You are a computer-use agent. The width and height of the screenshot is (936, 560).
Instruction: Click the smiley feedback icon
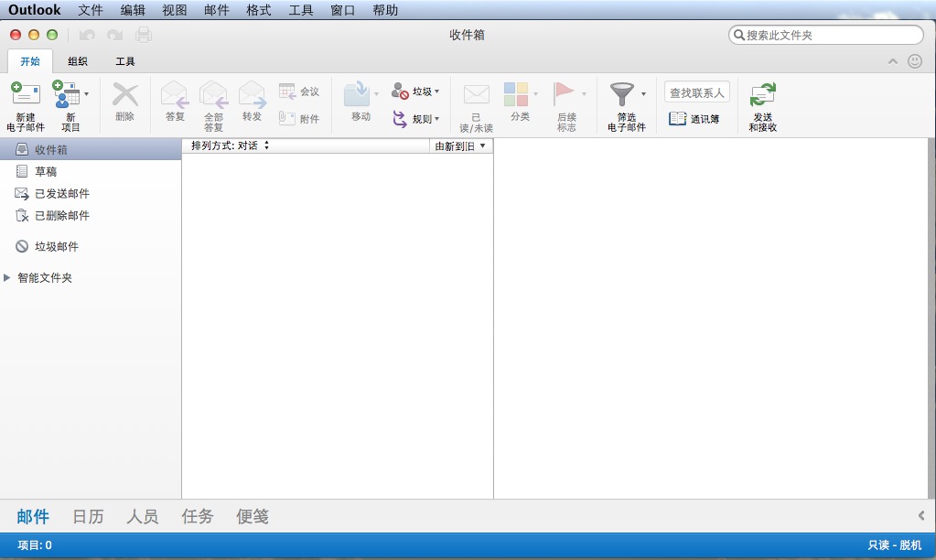click(915, 61)
